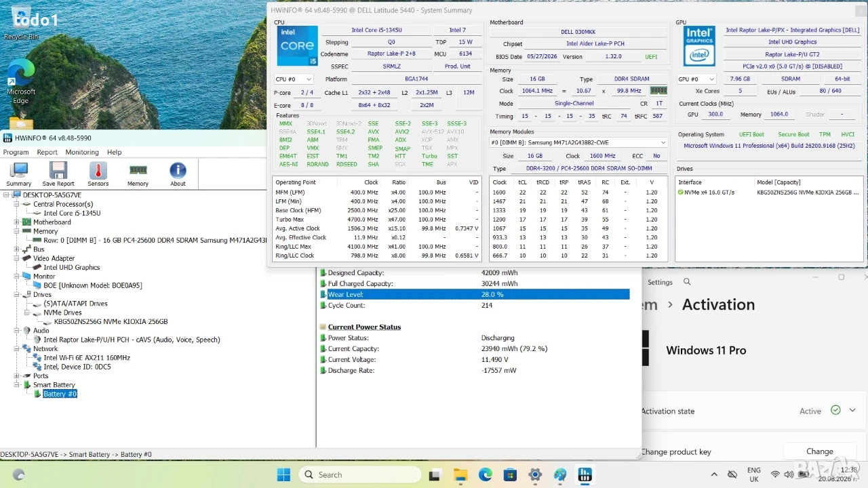Screen dimensions: 868x488
Task: Collapse the Smart Battery node
Action: click(x=17, y=385)
